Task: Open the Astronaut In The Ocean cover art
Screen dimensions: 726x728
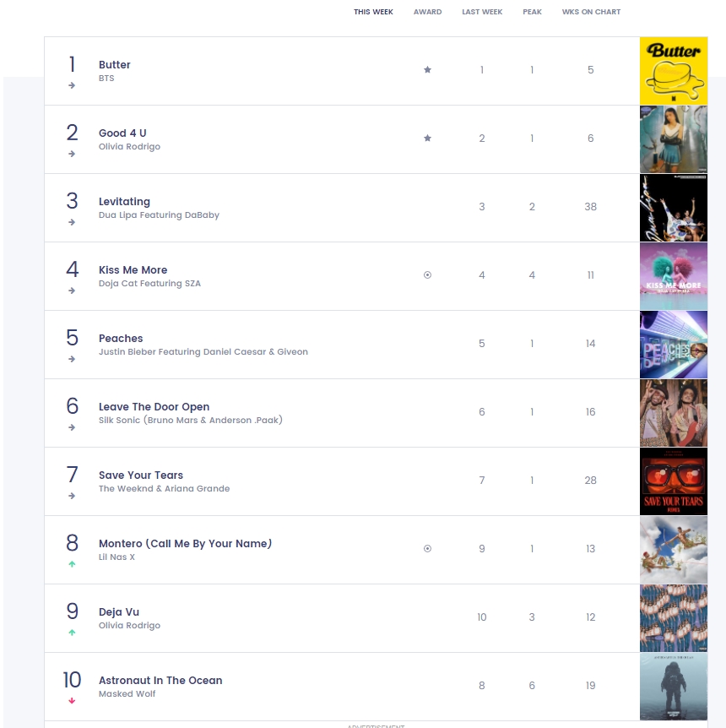Action: click(x=674, y=687)
